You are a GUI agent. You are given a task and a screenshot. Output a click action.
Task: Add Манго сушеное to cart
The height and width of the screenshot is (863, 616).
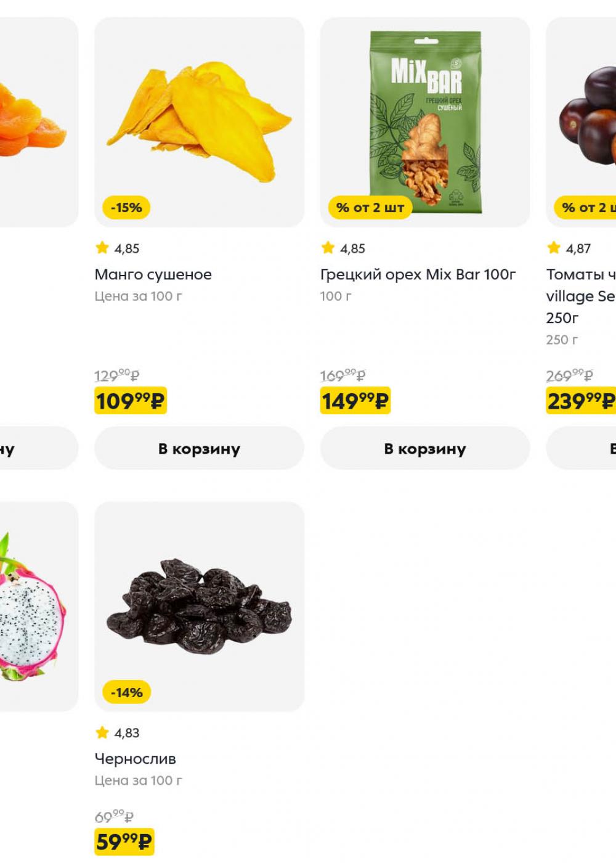tap(199, 448)
